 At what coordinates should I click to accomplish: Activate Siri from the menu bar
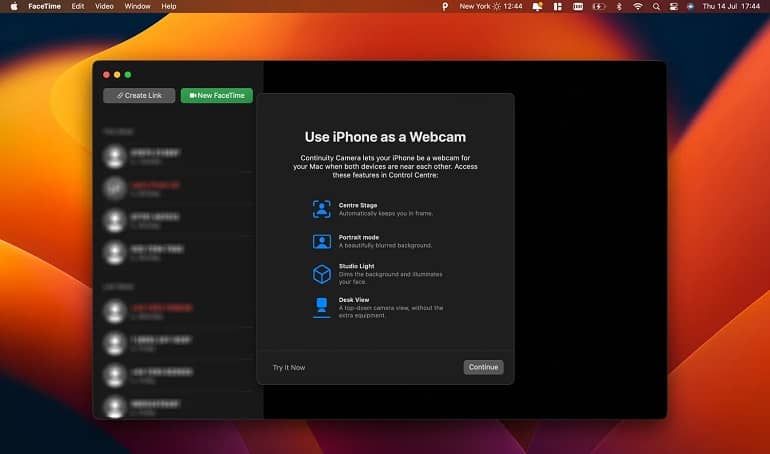tap(690, 6)
